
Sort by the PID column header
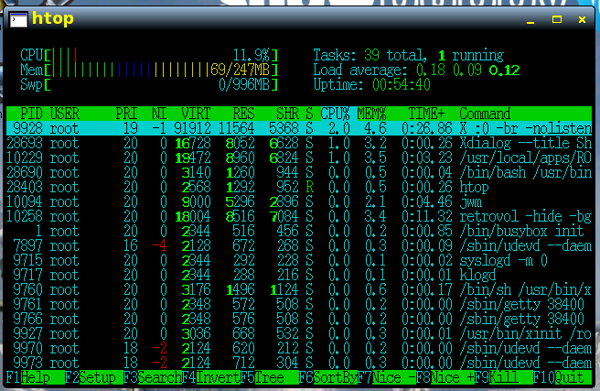pos(31,114)
